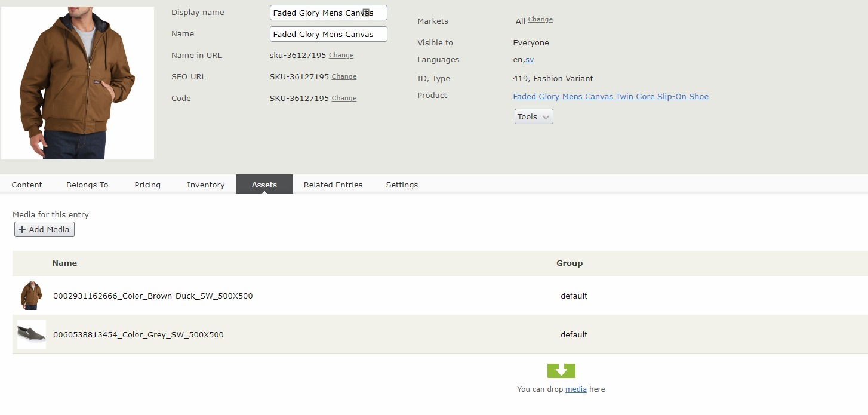Click the Add Media button
The image size is (868, 415).
click(x=45, y=229)
